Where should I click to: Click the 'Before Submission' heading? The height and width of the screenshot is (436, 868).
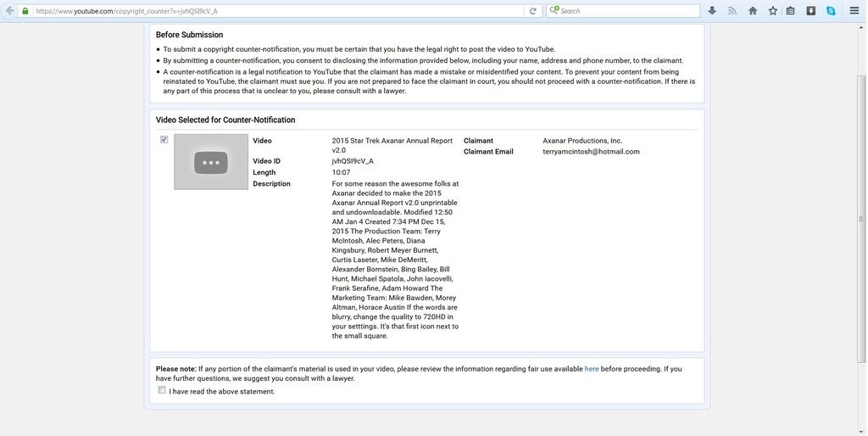coord(189,35)
